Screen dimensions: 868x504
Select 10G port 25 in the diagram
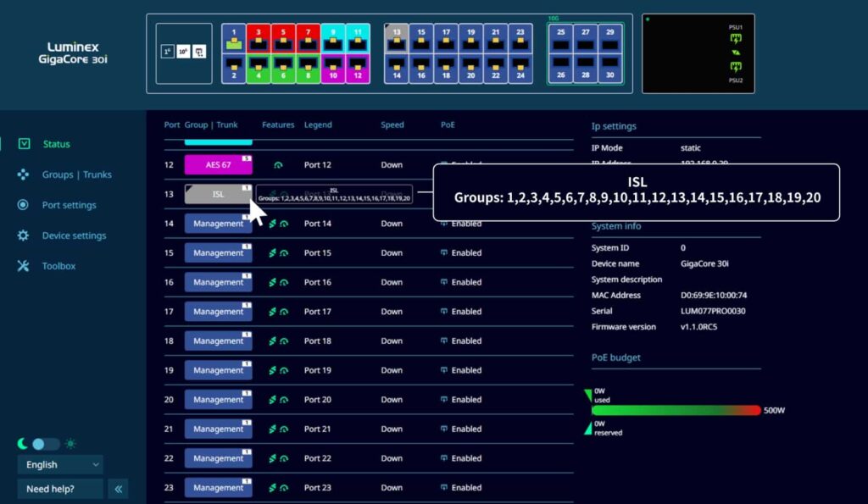[x=560, y=40]
